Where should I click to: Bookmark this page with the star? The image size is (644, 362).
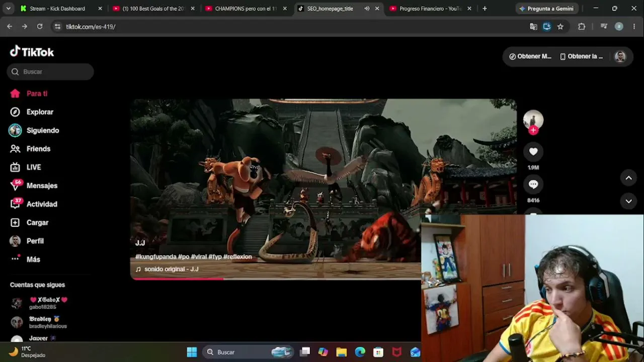coord(560,27)
